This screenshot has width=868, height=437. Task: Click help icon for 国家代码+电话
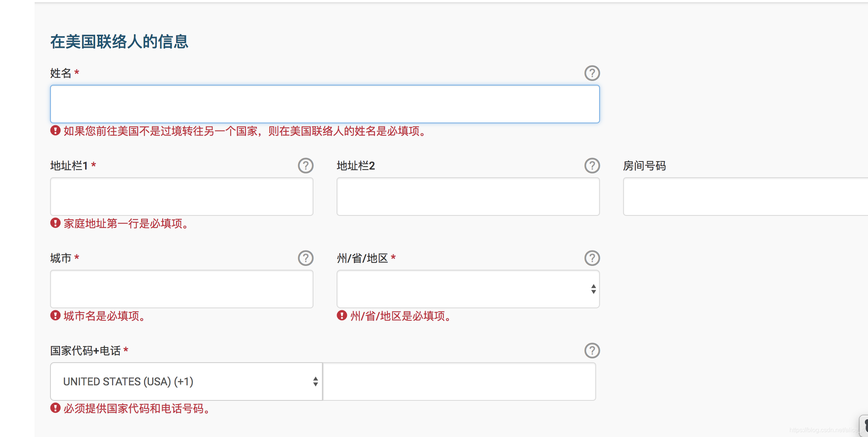[592, 350]
